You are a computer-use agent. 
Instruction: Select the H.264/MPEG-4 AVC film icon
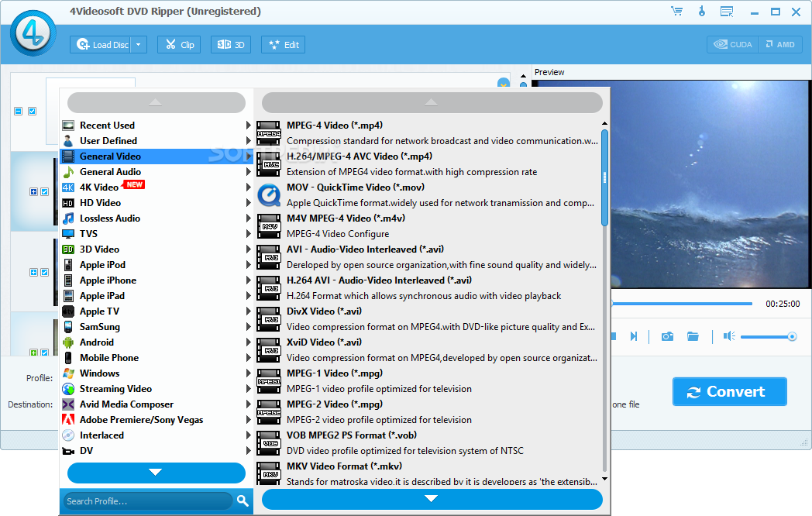(269, 164)
